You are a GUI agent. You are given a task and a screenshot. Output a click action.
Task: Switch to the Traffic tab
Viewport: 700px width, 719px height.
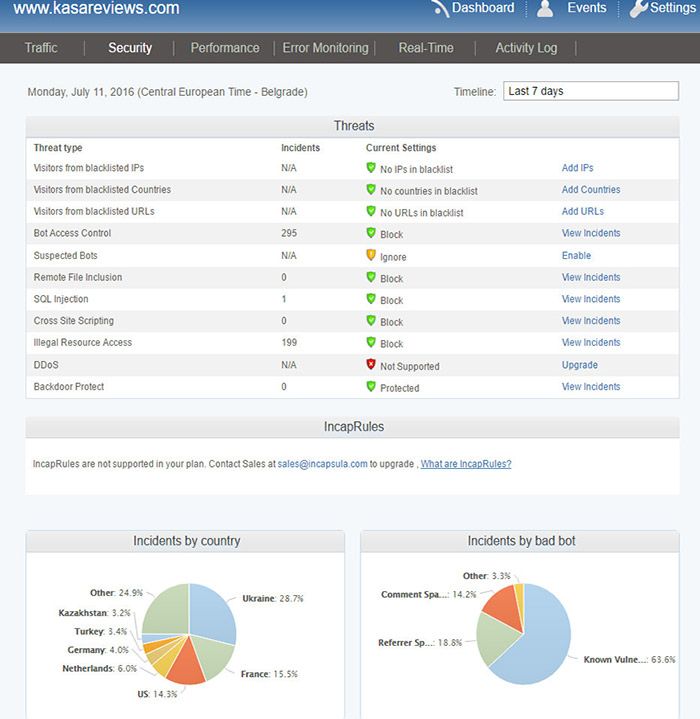click(41, 48)
